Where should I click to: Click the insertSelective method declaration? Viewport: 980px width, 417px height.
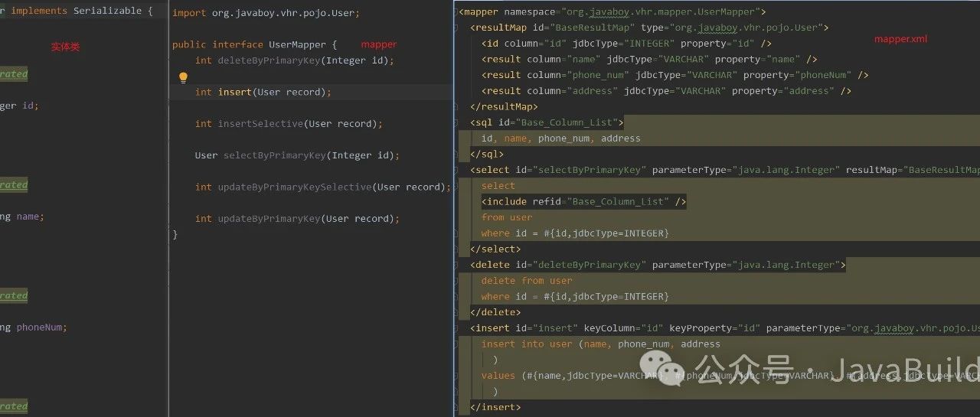289,124
